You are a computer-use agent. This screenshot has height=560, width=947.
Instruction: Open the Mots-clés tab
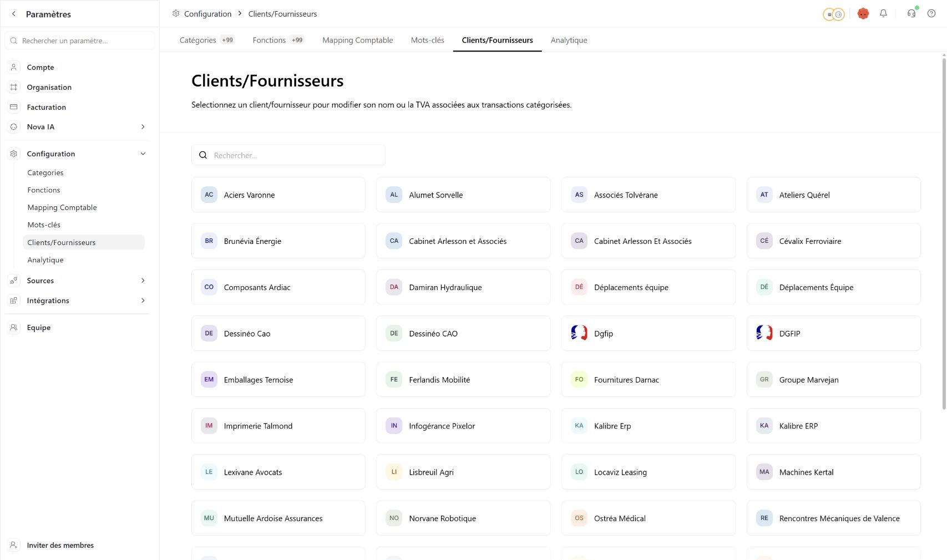428,40
